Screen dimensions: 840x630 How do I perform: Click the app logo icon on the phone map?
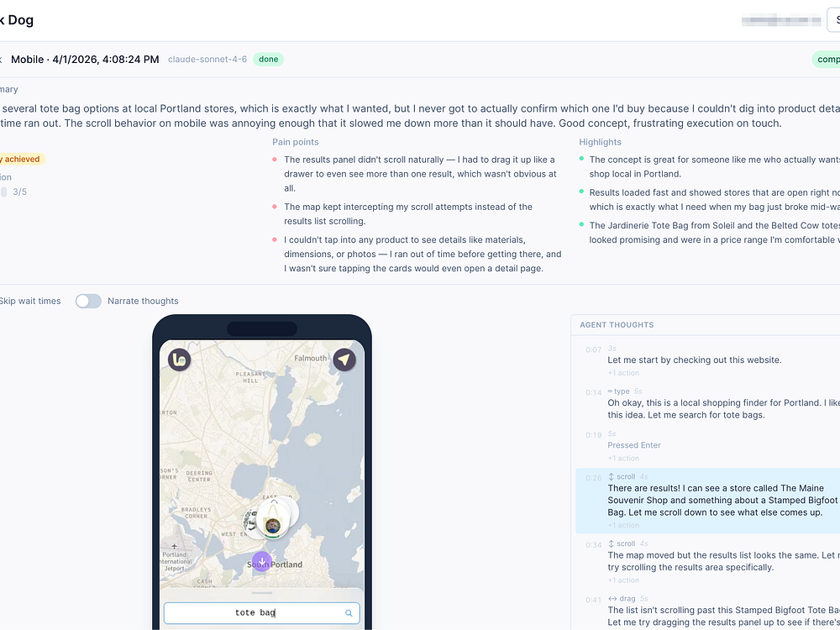pos(180,360)
